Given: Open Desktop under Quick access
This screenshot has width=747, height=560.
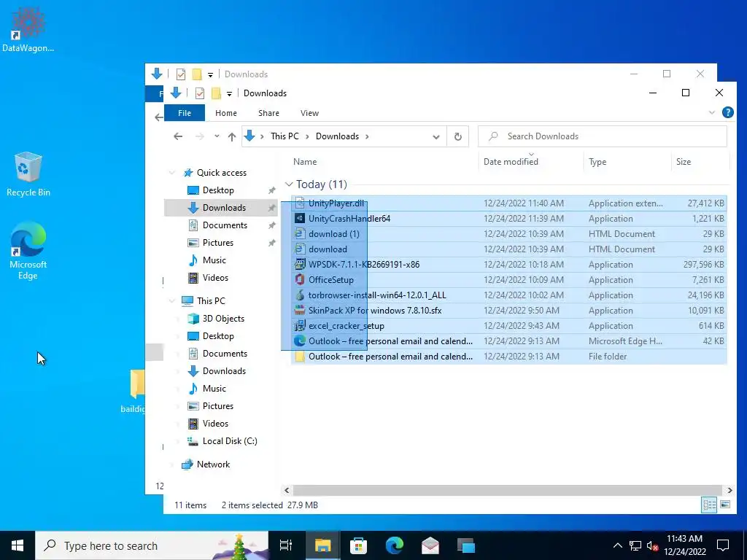Looking at the screenshot, I should tap(218, 190).
